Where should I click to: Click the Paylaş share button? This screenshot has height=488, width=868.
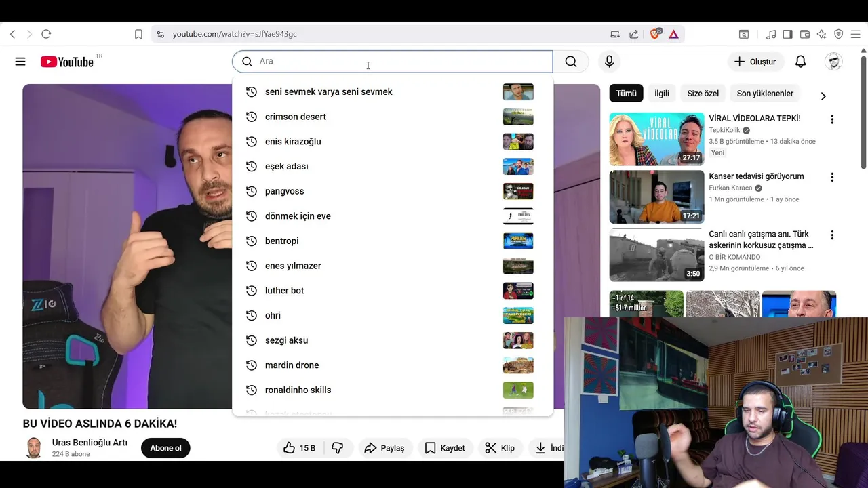click(384, 448)
